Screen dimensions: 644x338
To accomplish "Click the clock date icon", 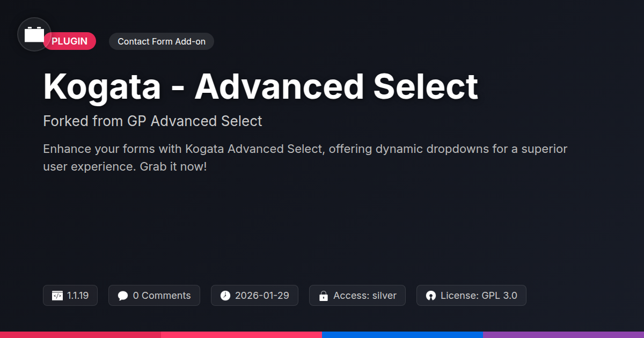I will [x=225, y=296].
